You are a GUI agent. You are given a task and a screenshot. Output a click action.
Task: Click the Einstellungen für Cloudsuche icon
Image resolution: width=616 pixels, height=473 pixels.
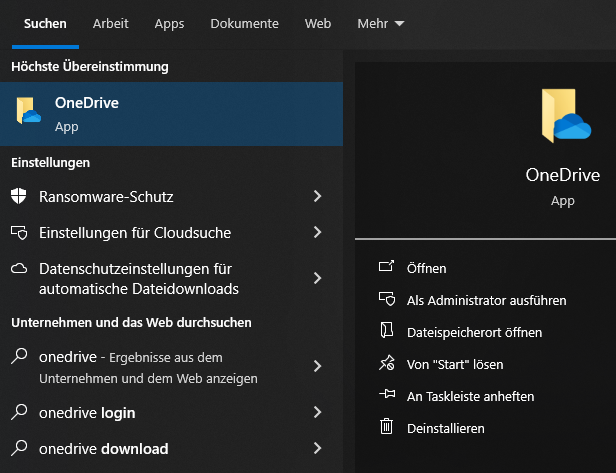pyautogui.click(x=19, y=232)
